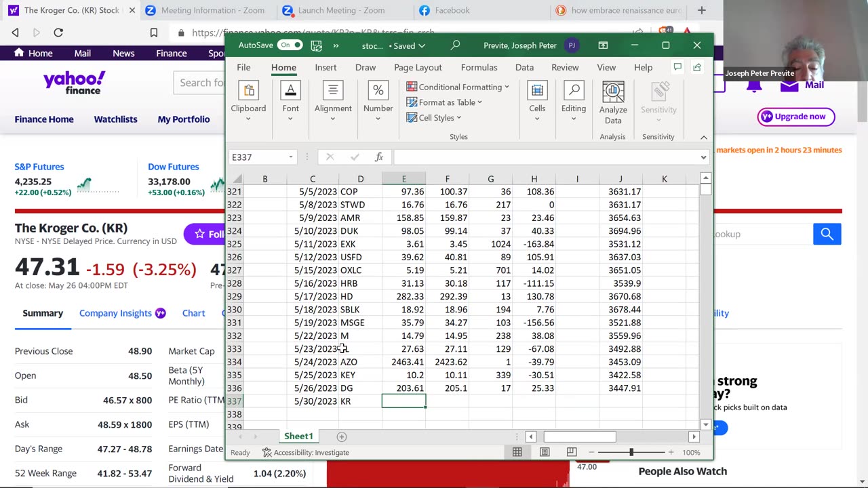Switch to the Data ribbon tab
The width and height of the screenshot is (868, 488).
tap(524, 67)
